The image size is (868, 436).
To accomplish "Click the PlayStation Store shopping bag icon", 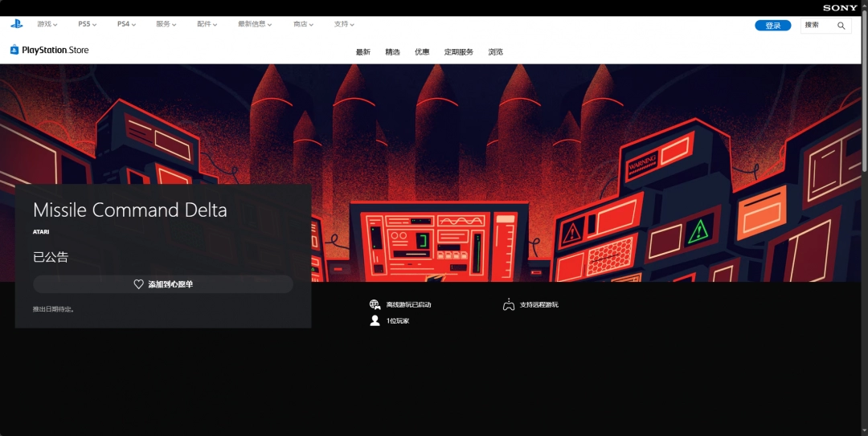I will click(x=14, y=50).
